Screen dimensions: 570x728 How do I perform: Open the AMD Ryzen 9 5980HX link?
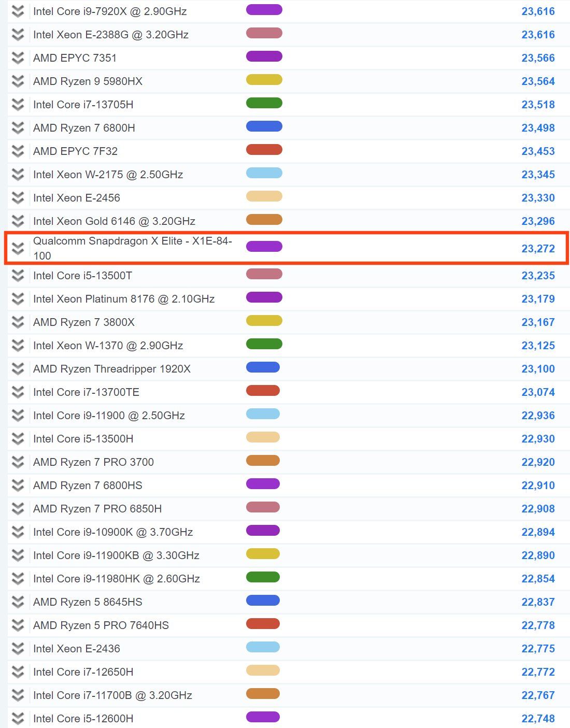[x=88, y=81]
